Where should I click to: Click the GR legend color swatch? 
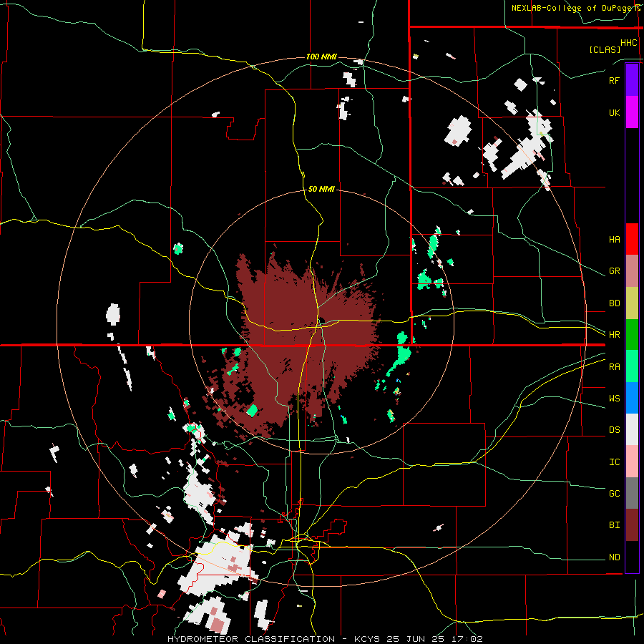tap(632, 271)
